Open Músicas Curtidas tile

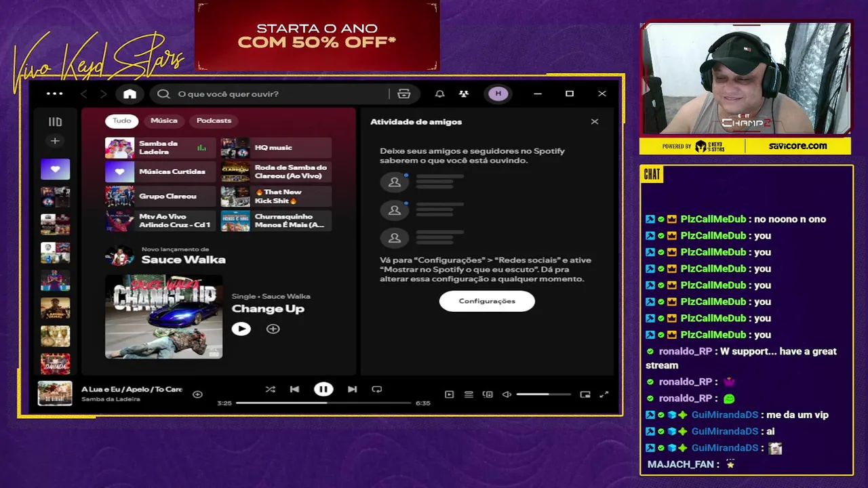(161, 172)
